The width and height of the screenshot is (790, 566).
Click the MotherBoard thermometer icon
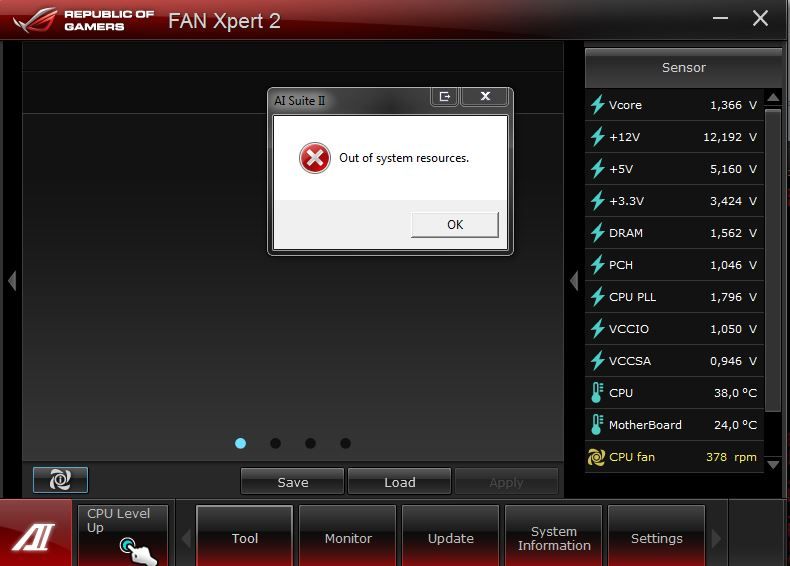[x=597, y=425]
